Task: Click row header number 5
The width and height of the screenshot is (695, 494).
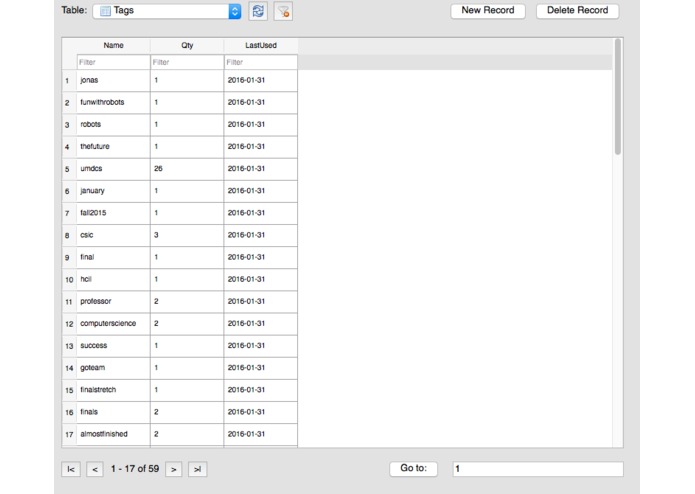Action: tap(69, 169)
